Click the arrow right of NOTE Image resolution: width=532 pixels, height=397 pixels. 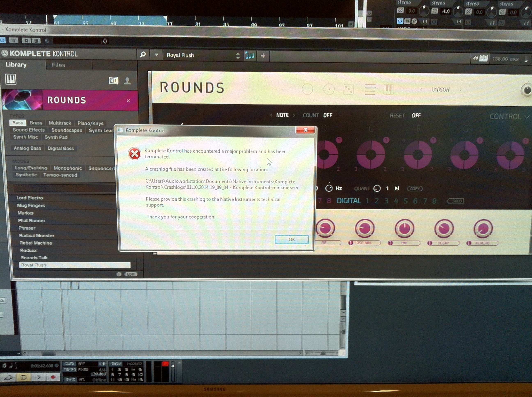294,115
